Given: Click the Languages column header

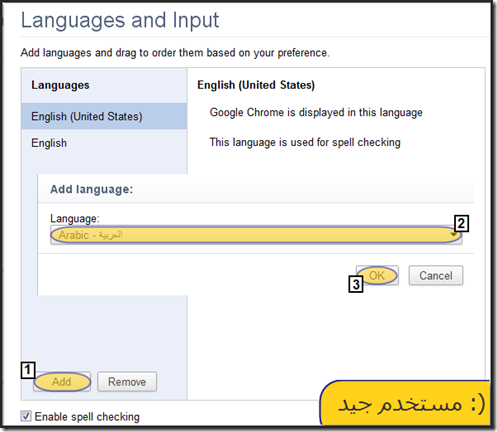Looking at the screenshot, I should point(60,85).
